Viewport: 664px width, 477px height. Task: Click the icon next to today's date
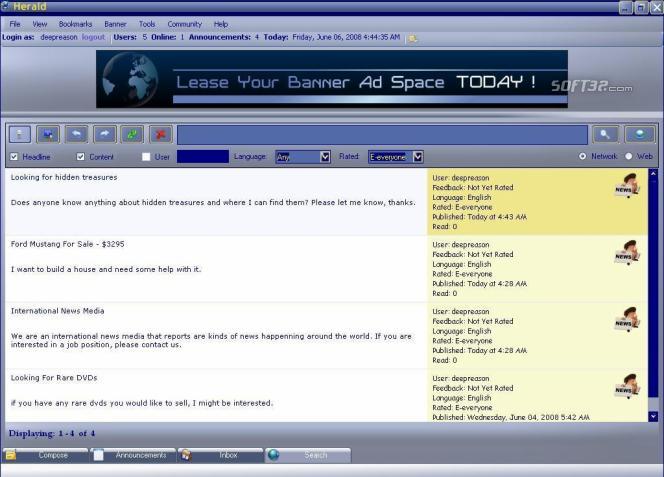point(412,38)
